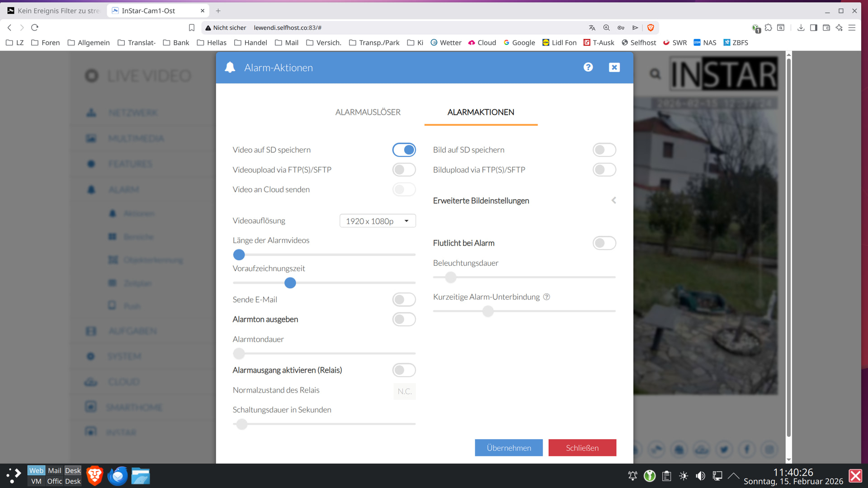
Task: Click the Übernehmen button
Action: [509, 448]
